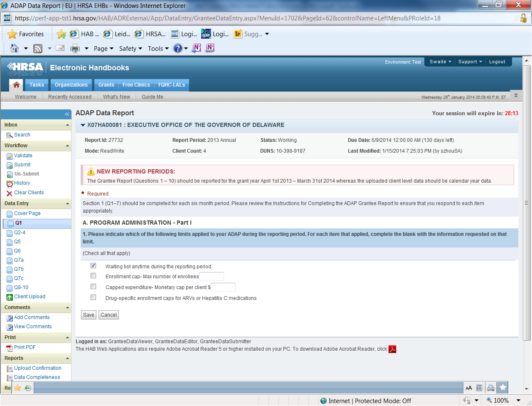Open the Bing Sugg... suggested sites shortcut

click(248, 34)
